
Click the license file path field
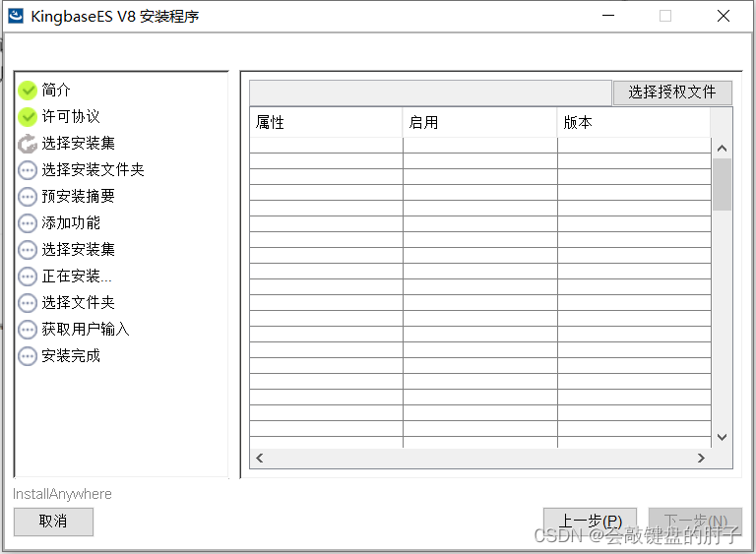(430, 92)
